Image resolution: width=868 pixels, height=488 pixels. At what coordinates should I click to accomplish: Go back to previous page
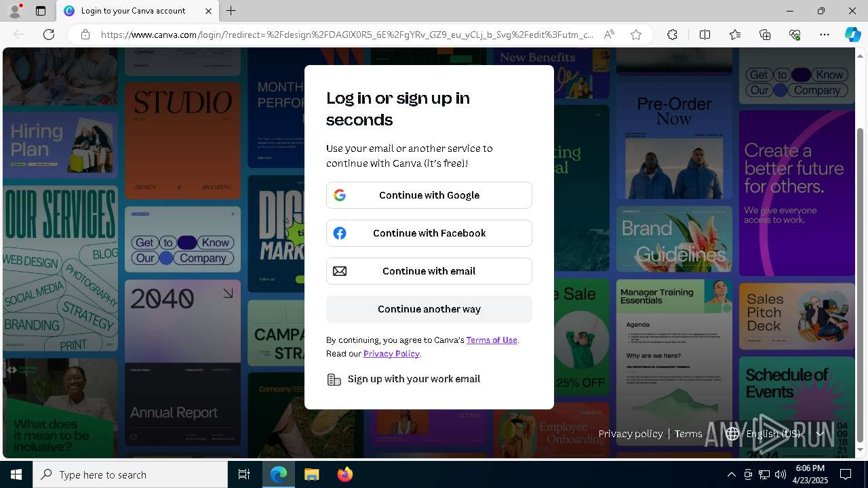(x=19, y=35)
